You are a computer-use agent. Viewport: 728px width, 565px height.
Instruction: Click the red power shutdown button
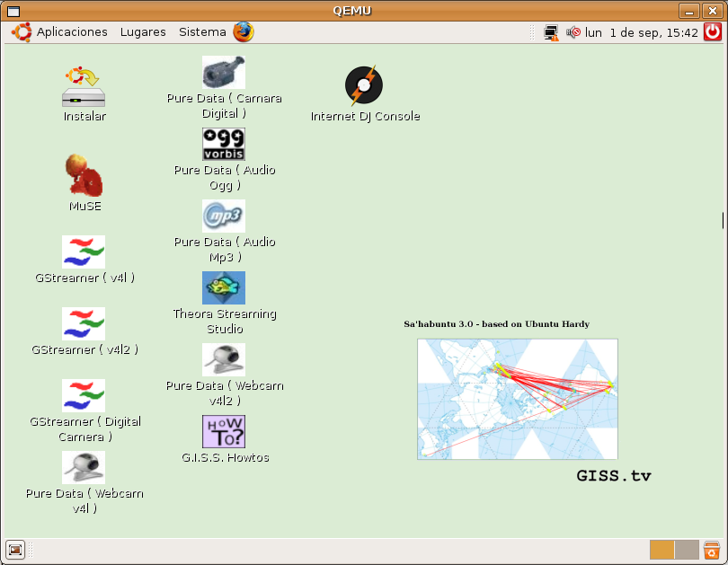[x=713, y=32]
